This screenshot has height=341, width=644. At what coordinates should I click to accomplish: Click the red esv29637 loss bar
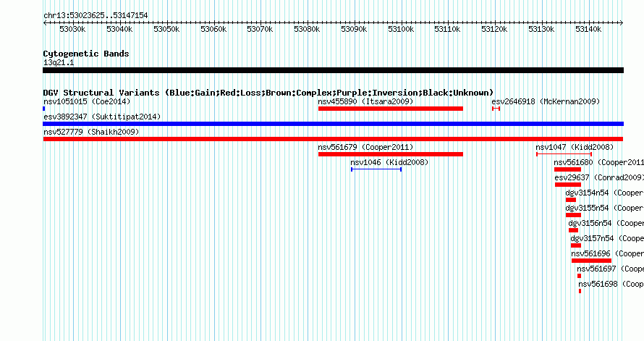tap(568, 185)
